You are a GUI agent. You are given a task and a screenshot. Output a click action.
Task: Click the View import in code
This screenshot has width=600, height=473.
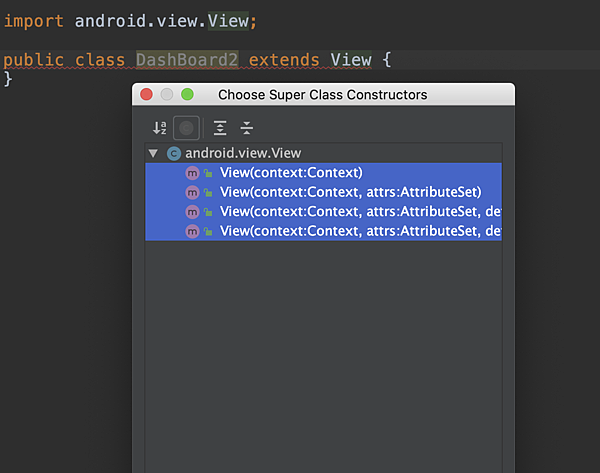[228, 21]
